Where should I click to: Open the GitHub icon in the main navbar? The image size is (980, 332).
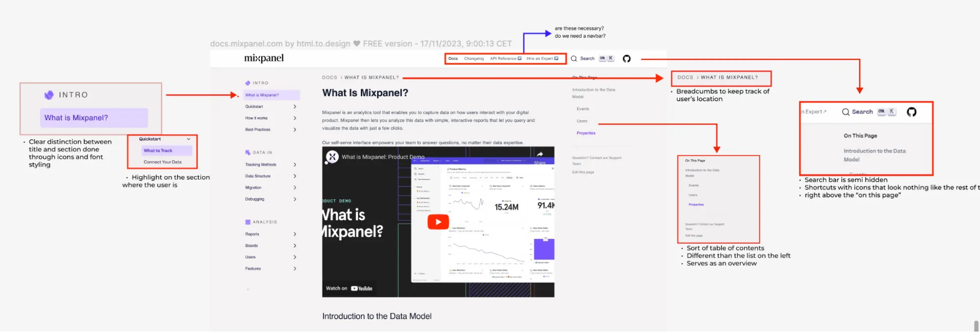tap(627, 59)
